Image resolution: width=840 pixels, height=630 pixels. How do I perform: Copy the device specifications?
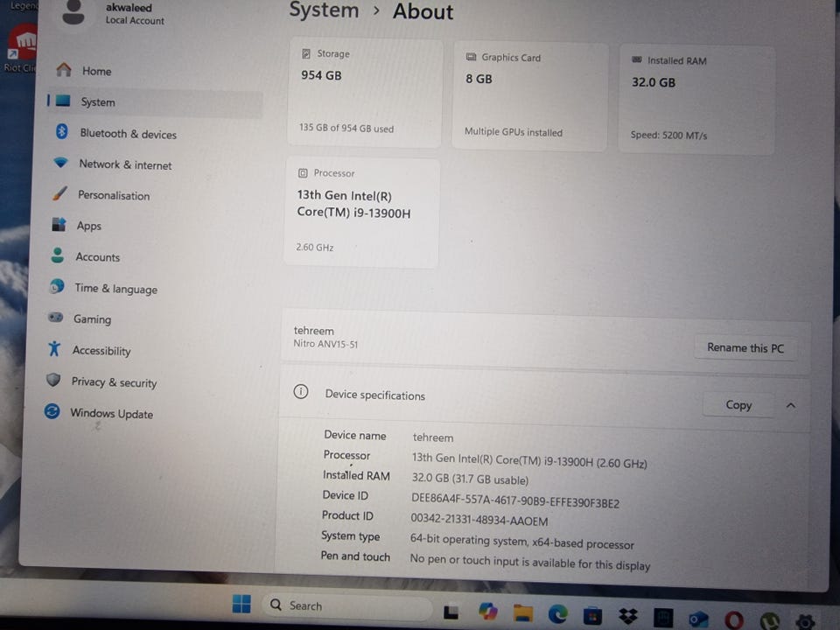click(x=738, y=405)
